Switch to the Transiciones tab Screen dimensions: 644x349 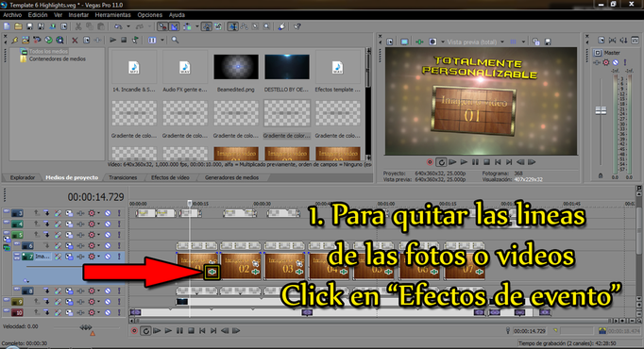click(123, 177)
